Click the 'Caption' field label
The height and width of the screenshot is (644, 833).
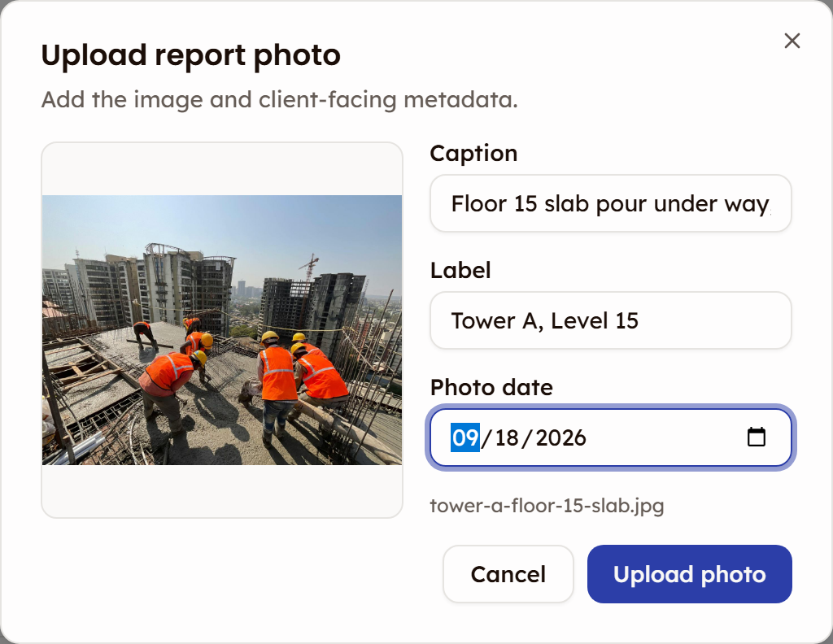[x=473, y=154]
